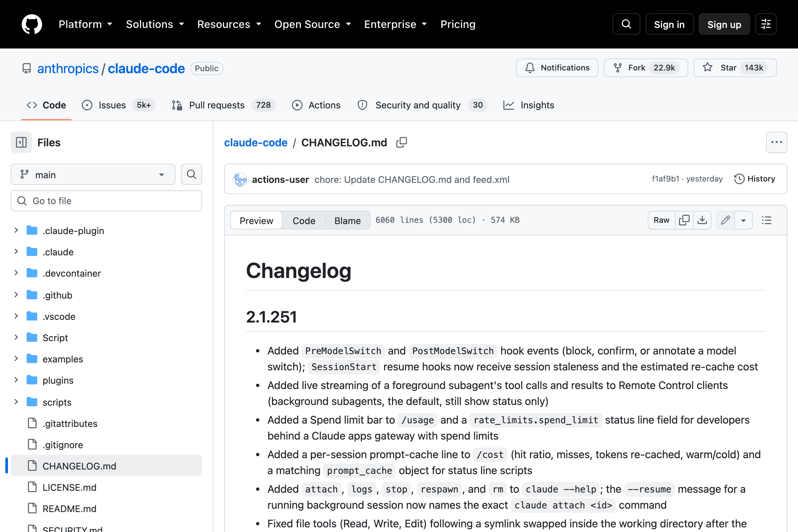798x532 pixels.
Task: Open appearance settings sliders icon
Action: [766, 24]
